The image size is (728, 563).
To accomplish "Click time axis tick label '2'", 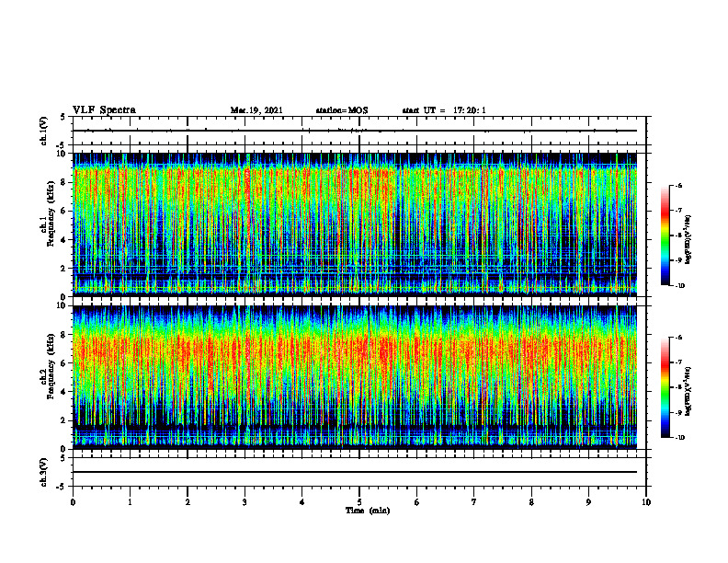I will coord(188,502).
